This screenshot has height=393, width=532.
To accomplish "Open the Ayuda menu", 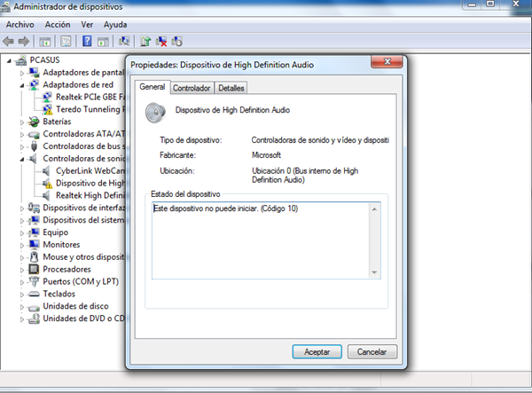I will (x=115, y=25).
